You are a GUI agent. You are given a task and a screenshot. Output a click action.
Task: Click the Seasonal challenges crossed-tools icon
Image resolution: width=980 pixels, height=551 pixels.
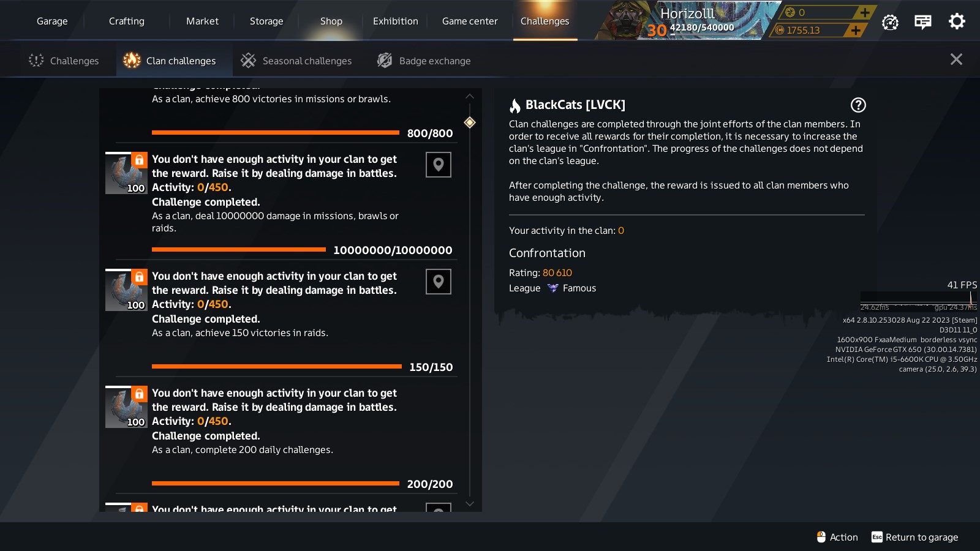(x=248, y=60)
